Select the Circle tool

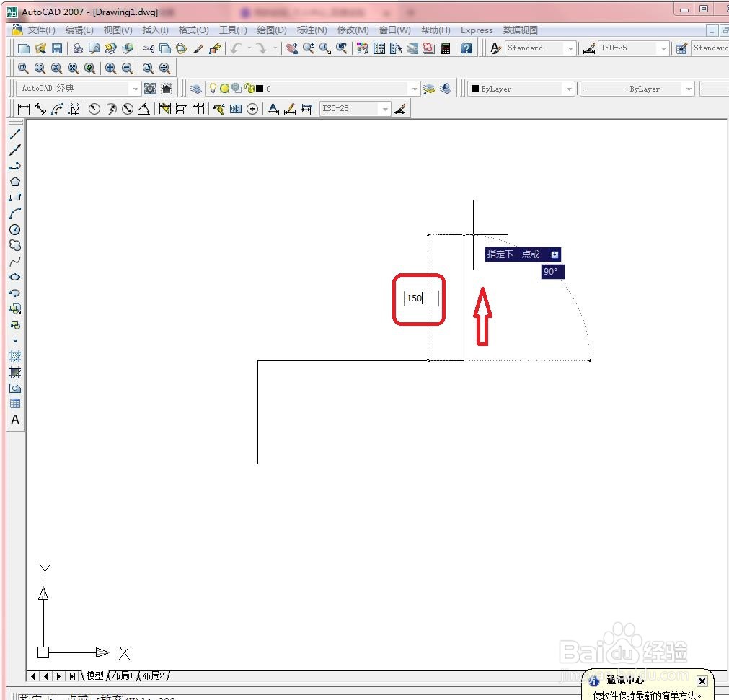(15, 229)
